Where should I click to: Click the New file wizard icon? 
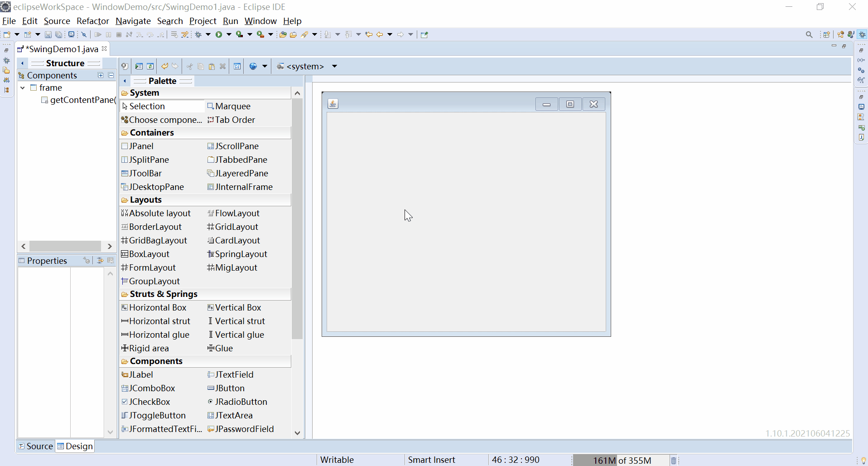click(7, 34)
